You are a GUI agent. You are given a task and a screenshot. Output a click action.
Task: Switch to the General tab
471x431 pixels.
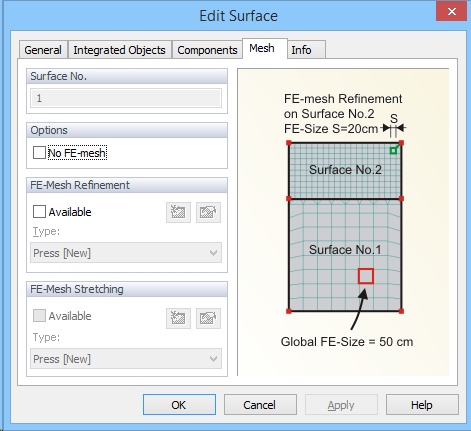(43, 50)
